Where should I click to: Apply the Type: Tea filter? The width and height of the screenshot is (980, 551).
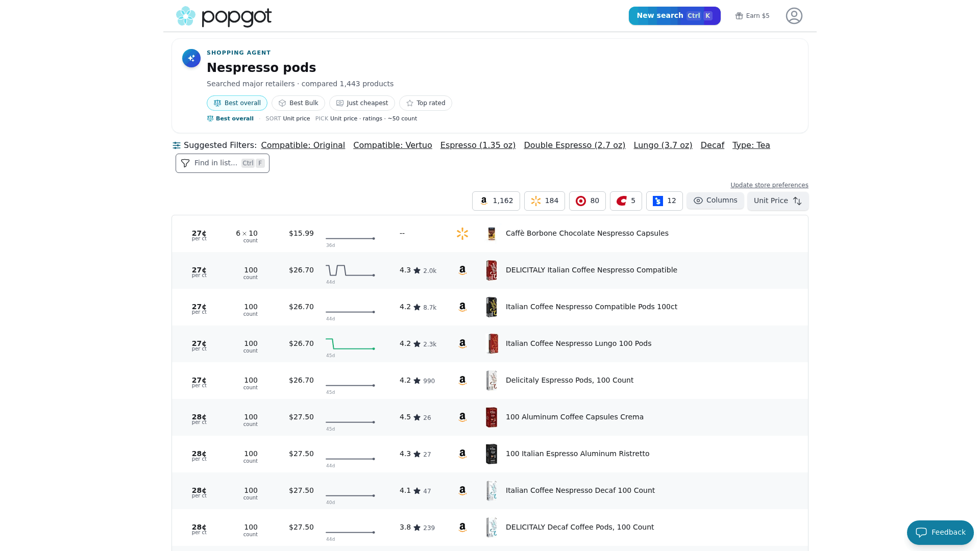pyautogui.click(x=751, y=145)
